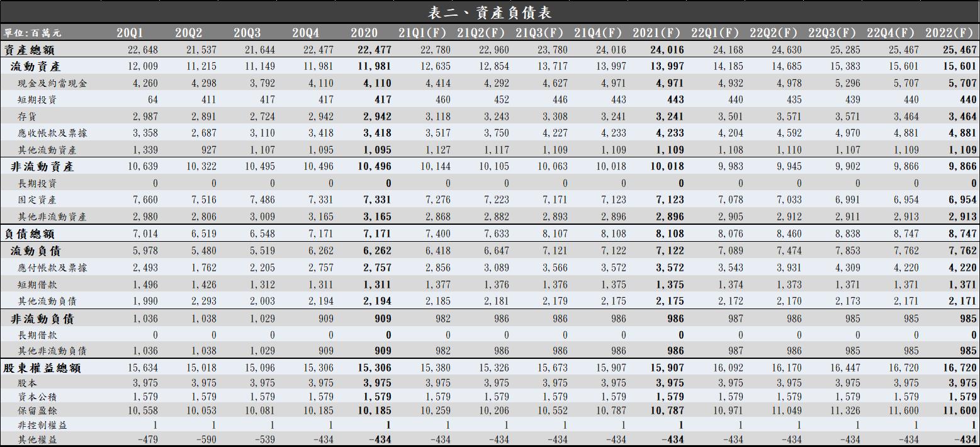Click the 長期借款 row label
The width and height of the screenshot is (980, 447).
pos(38,335)
